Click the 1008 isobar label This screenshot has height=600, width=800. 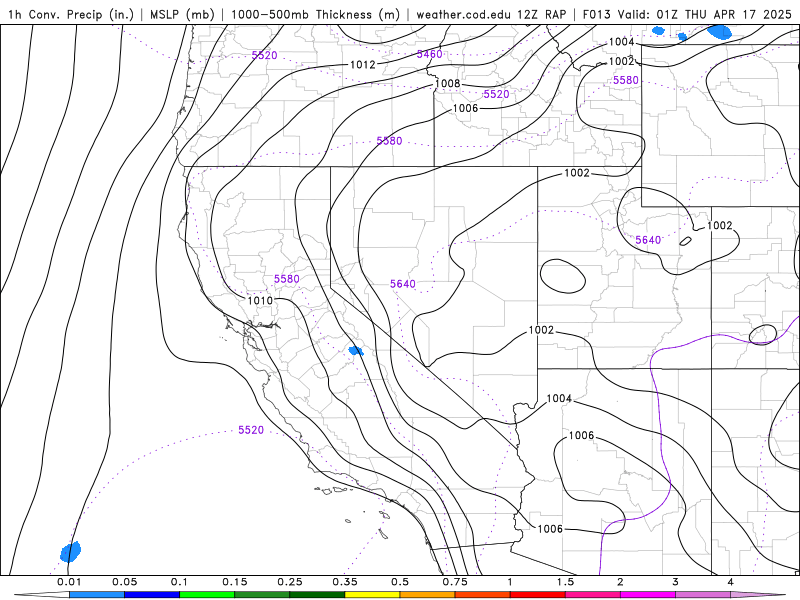pyautogui.click(x=447, y=83)
